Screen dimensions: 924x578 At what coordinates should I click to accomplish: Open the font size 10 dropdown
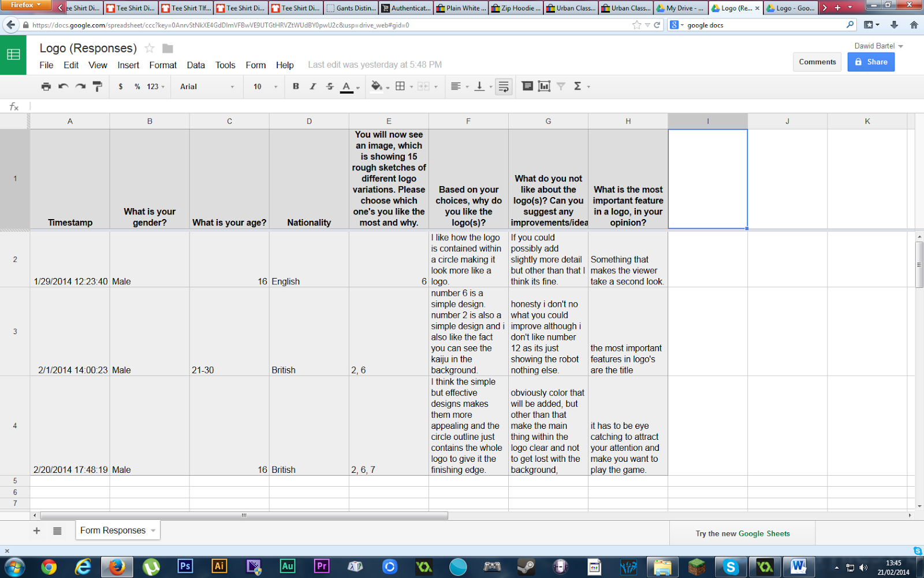point(265,86)
